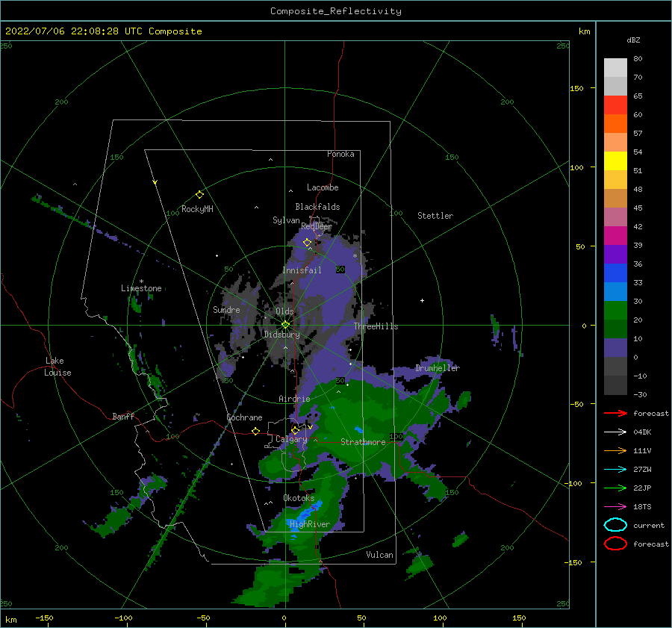Click the Stettler label
The width and height of the screenshot is (672, 628).
click(x=435, y=216)
